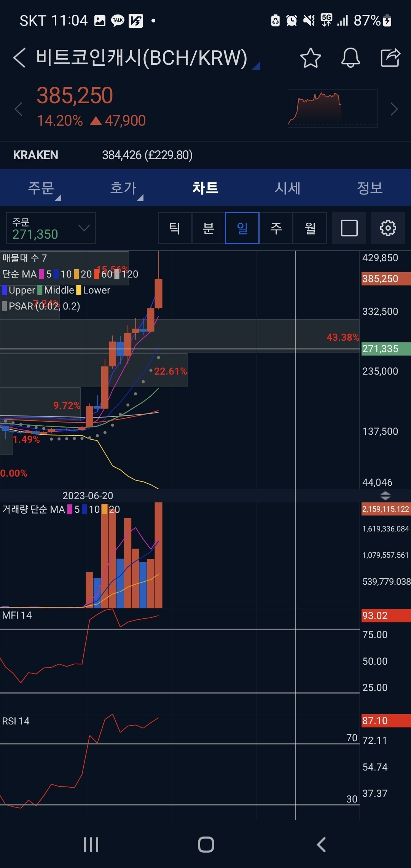Expand the coin market selector triangle by title
Screen dimensions: 411x868
[x=256, y=66]
